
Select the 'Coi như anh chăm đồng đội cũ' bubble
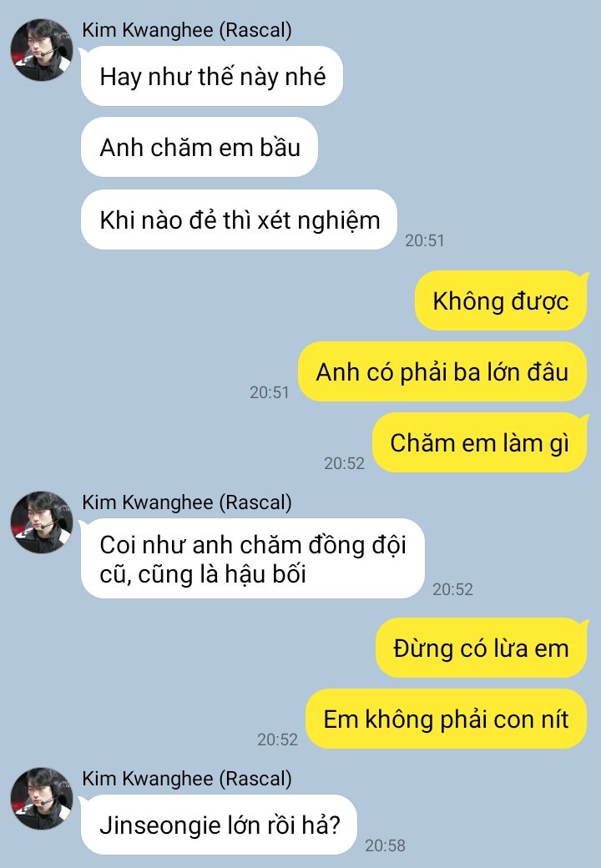pyautogui.click(x=253, y=558)
